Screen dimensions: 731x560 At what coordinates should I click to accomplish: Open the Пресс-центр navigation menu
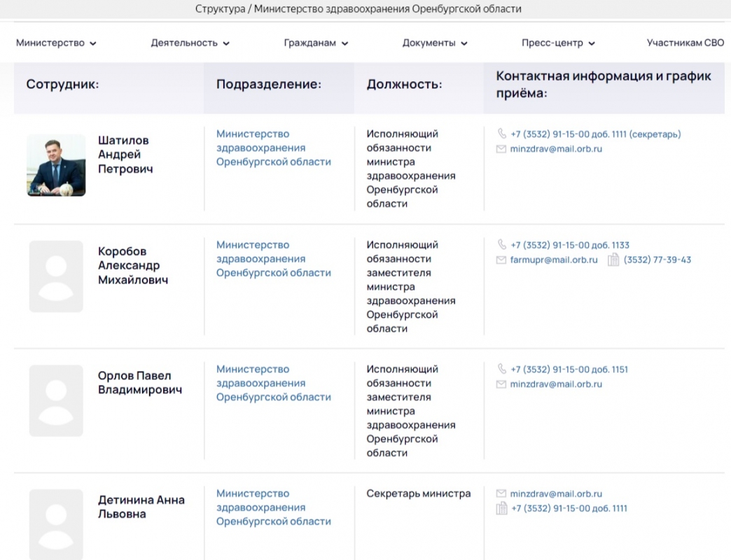558,43
